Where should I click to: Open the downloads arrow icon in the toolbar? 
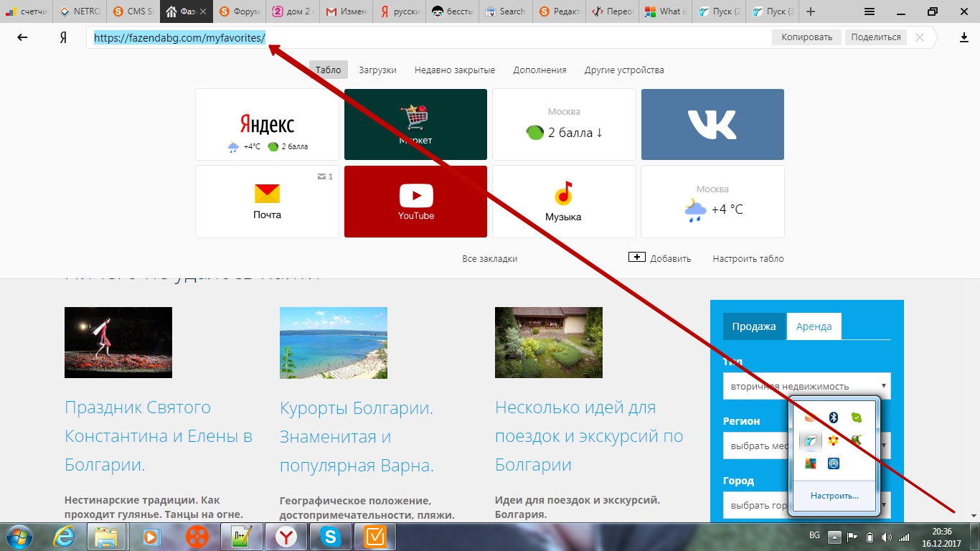[964, 37]
